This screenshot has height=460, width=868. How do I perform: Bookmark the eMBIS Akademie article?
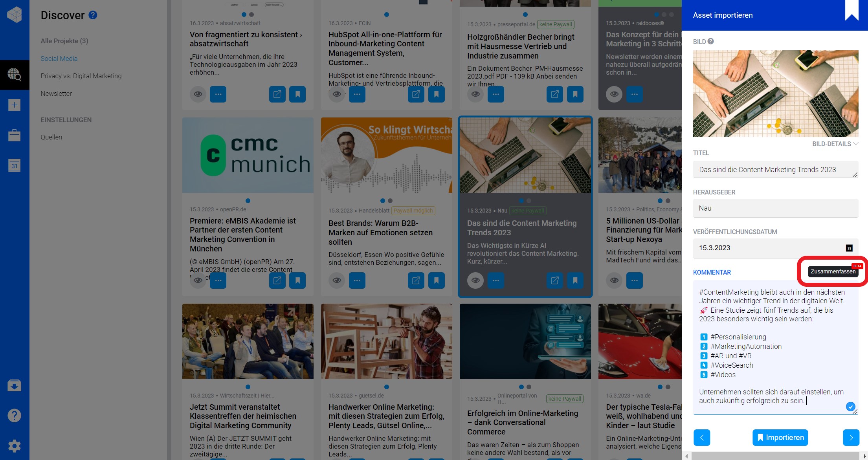pyautogui.click(x=297, y=280)
